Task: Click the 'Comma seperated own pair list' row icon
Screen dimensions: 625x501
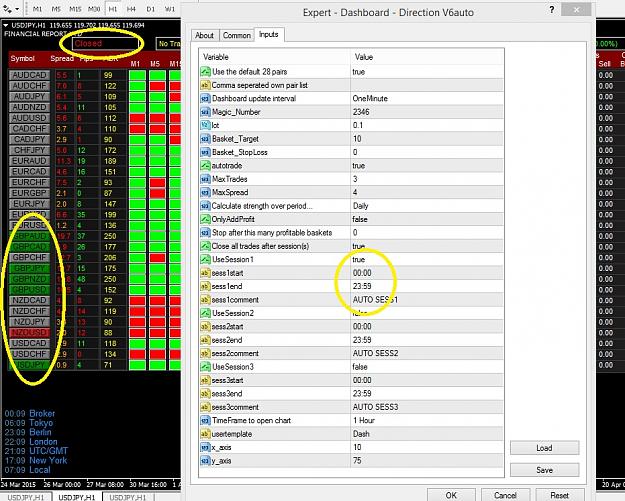Action: [x=205, y=85]
